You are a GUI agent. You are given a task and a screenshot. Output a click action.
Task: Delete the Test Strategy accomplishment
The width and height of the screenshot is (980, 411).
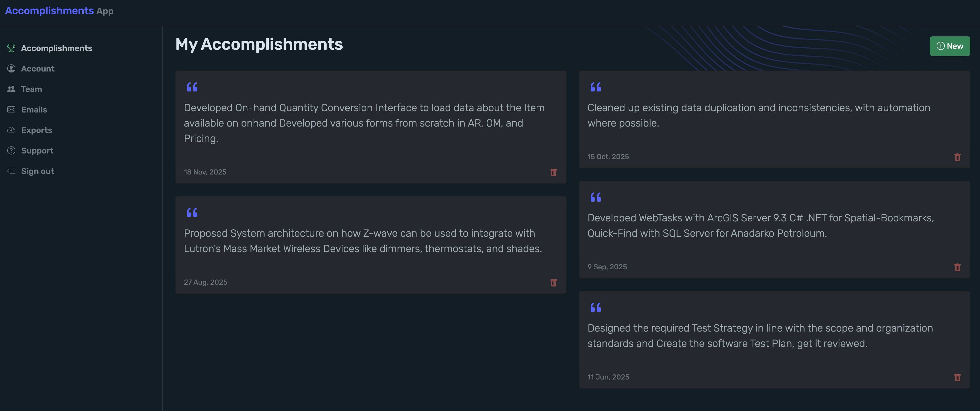click(x=957, y=377)
